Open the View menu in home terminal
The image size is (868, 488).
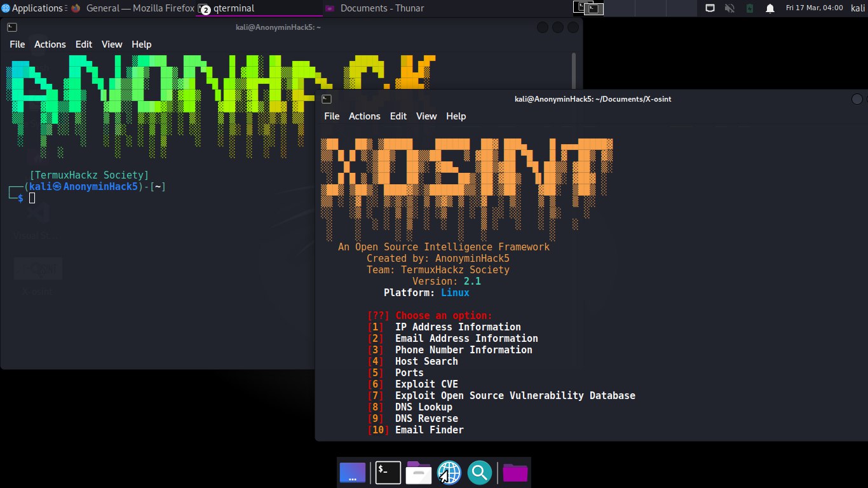(x=112, y=44)
